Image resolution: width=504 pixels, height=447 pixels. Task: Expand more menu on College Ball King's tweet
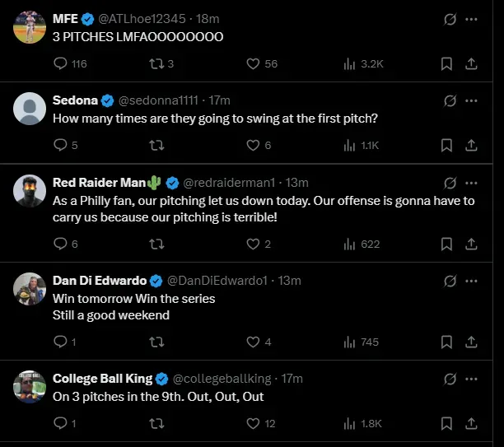[x=471, y=379]
